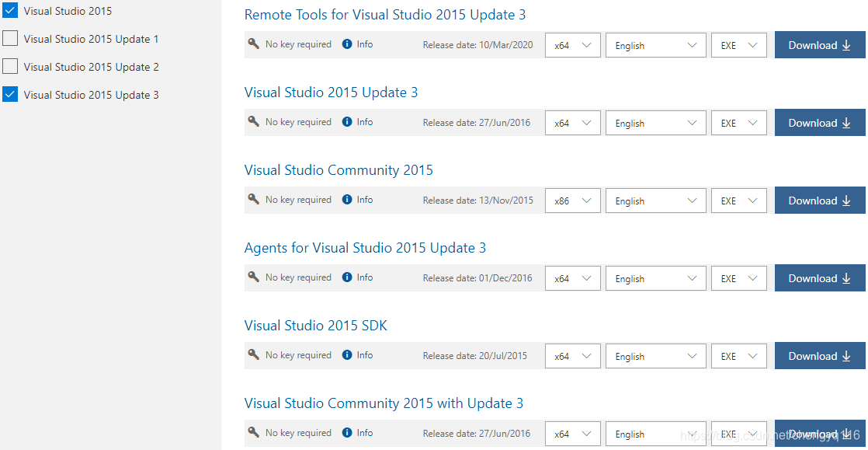The height and width of the screenshot is (450, 868).
Task: Click 'No key required' in Visual Studio 2015 SDK row
Action: point(298,354)
